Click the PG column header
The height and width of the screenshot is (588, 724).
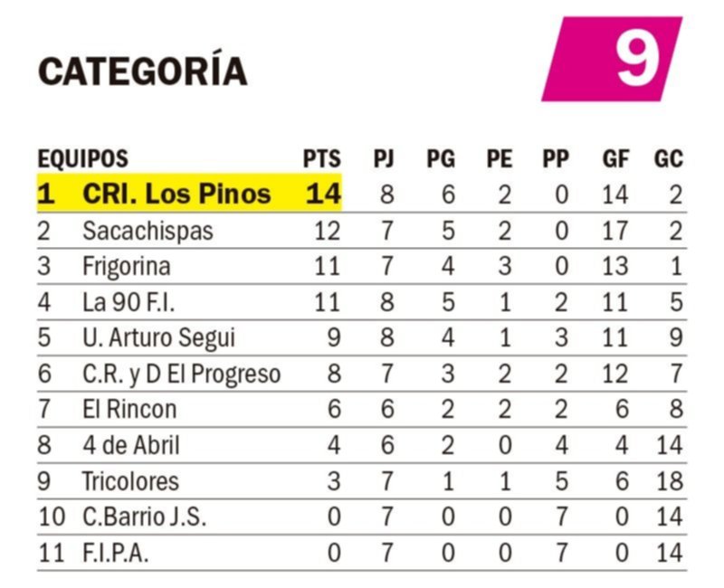[441, 159]
